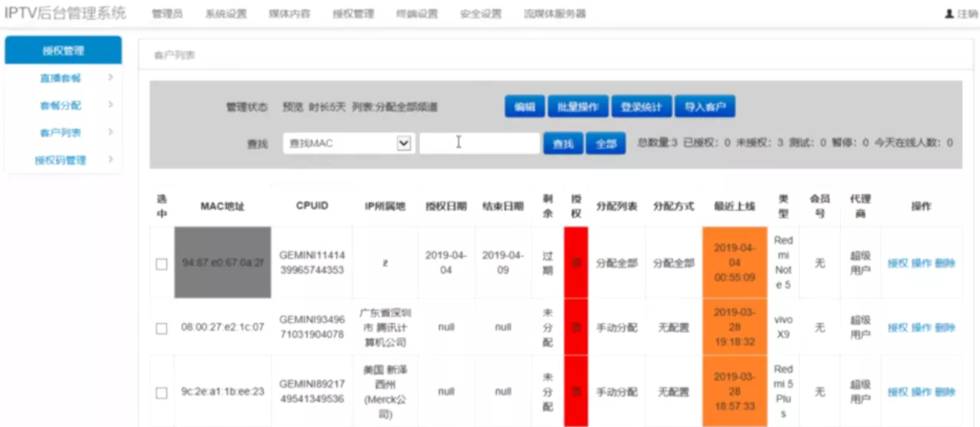Click the 客户列表 panel heading
This screenshot has height=427, width=980.
tap(174, 55)
